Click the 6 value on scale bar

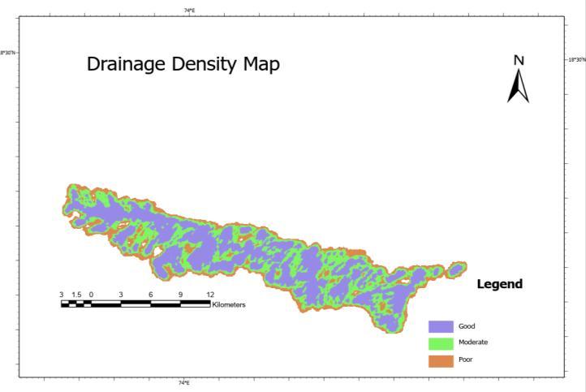pyautogui.click(x=151, y=295)
